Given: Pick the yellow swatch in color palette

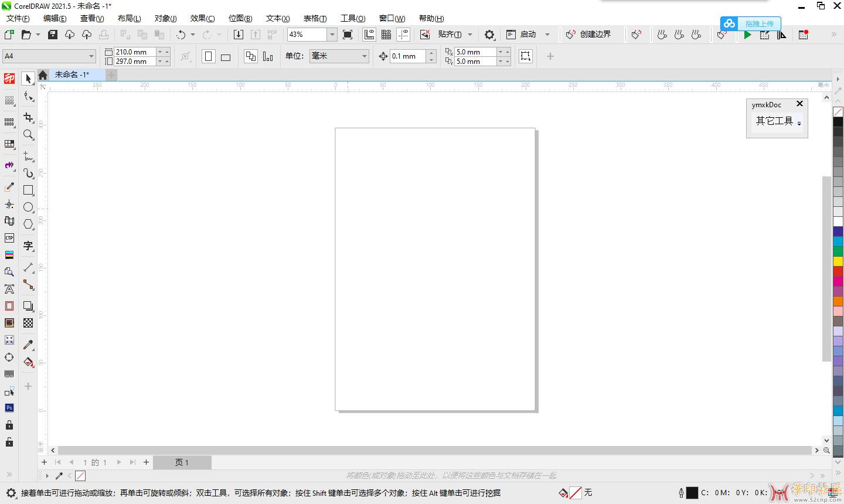Looking at the screenshot, I should [x=838, y=261].
